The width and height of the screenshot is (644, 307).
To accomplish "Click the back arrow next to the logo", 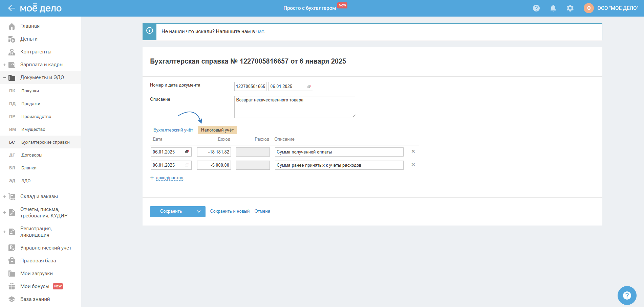I will tap(12, 8).
